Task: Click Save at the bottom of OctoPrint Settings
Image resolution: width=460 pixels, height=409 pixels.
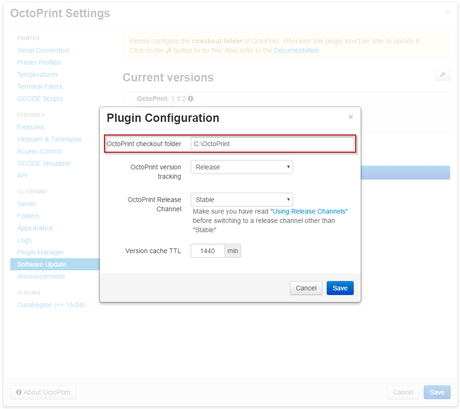Action: pyautogui.click(x=437, y=392)
